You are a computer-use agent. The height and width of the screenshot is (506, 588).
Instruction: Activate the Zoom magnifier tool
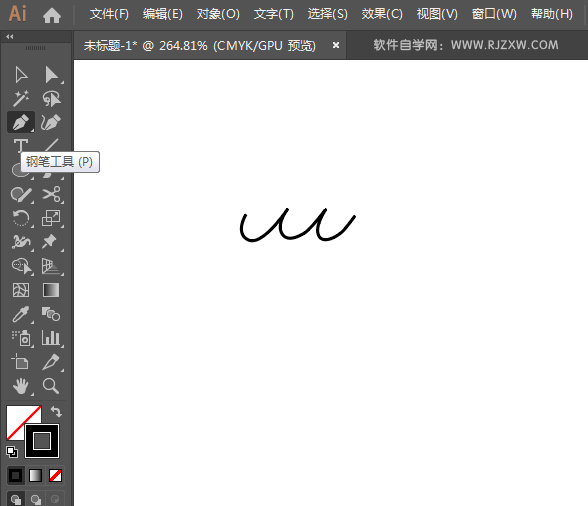click(51, 386)
